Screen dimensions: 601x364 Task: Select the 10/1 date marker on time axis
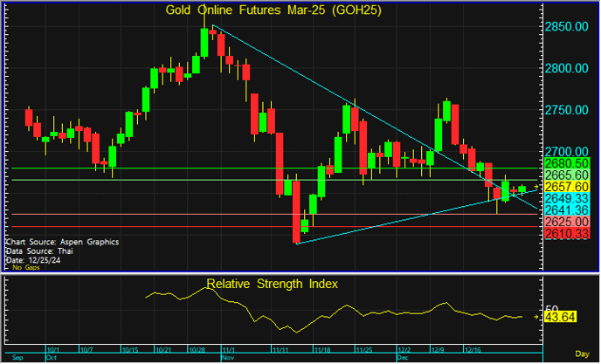tap(53, 350)
